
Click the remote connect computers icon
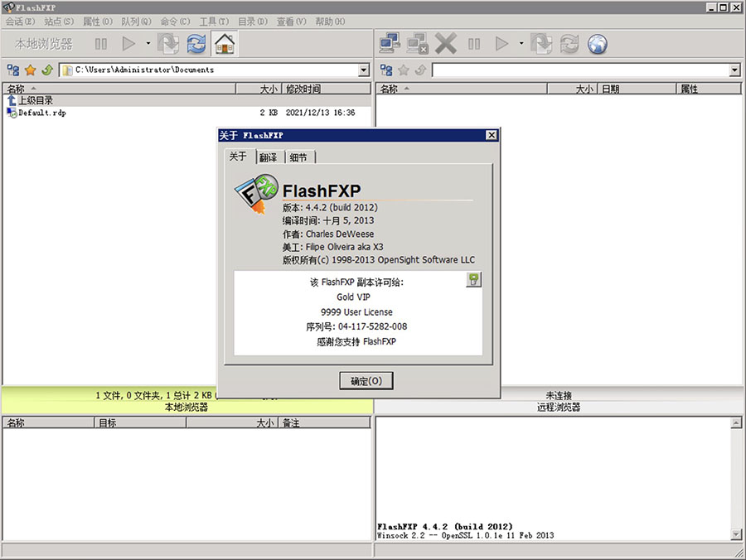tap(390, 43)
